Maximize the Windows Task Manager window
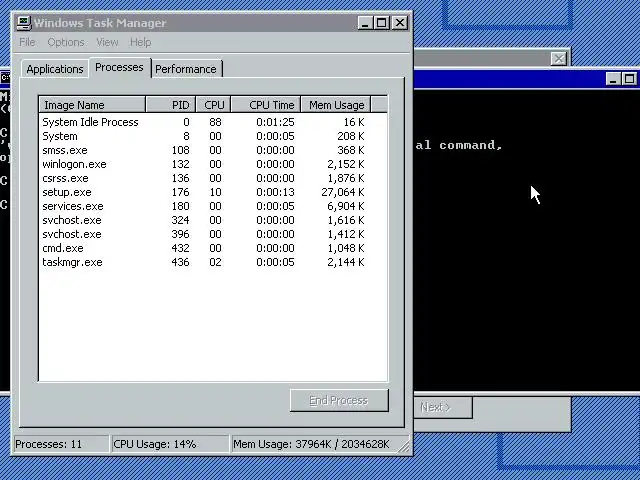The height and width of the screenshot is (480, 640). click(x=382, y=23)
